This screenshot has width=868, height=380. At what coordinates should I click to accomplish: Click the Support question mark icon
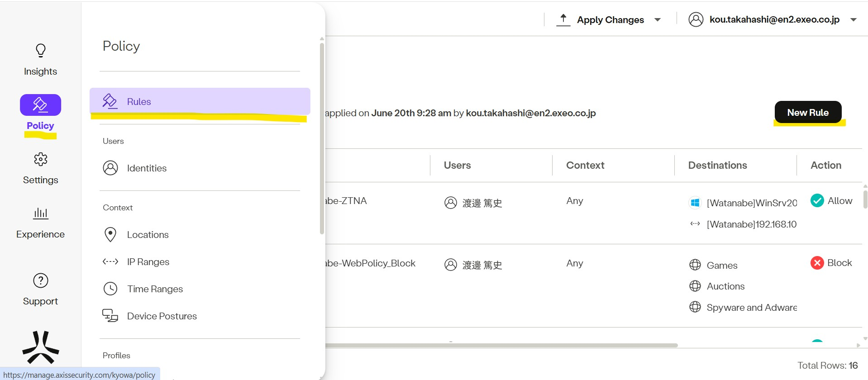40,280
